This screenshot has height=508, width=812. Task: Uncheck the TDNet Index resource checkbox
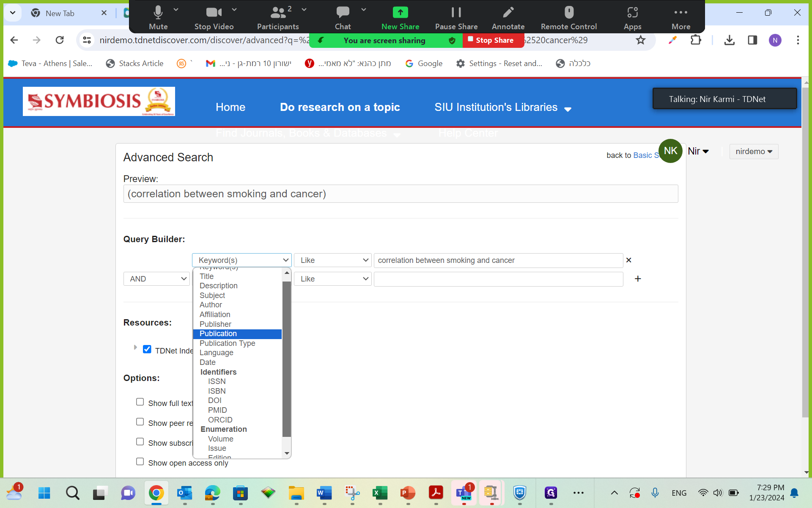pos(147,350)
